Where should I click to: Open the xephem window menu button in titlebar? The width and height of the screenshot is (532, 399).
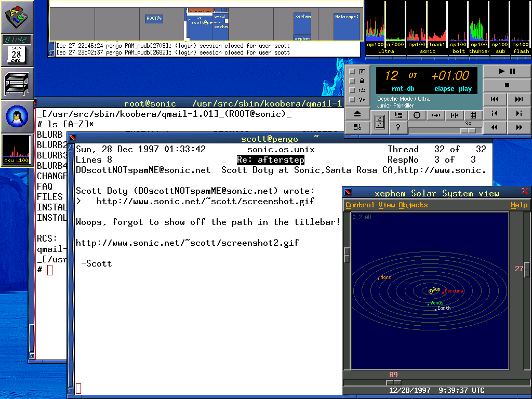click(x=348, y=192)
